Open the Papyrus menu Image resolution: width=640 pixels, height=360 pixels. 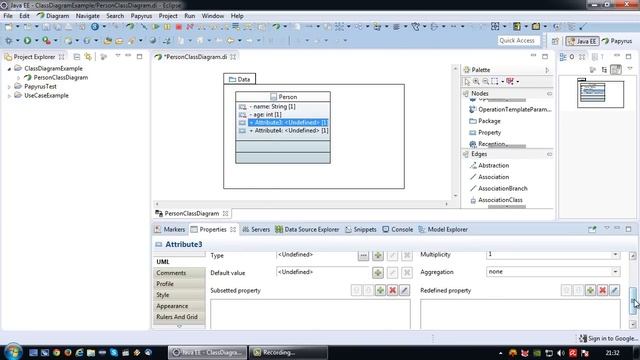[x=141, y=16]
